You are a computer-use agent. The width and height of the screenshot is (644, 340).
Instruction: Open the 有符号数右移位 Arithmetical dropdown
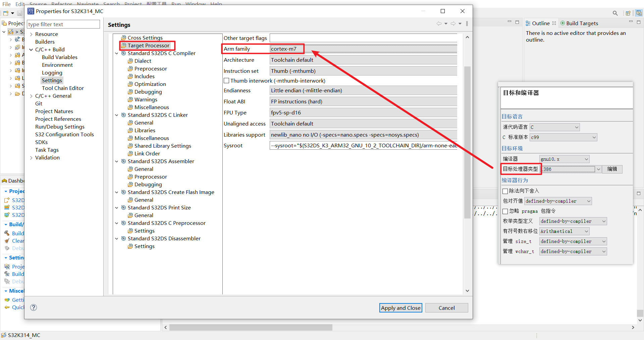pyautogui.click(x=565, y=231)
